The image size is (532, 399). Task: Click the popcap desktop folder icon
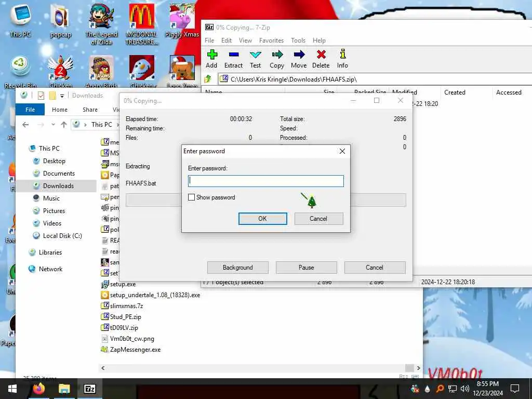(60, 21)
